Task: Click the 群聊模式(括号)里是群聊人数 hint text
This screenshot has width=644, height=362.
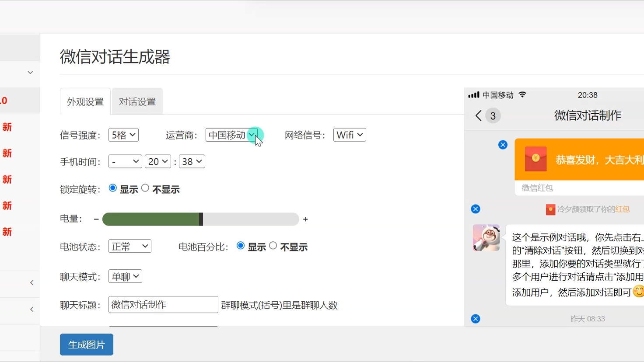Action: point(280,305)
